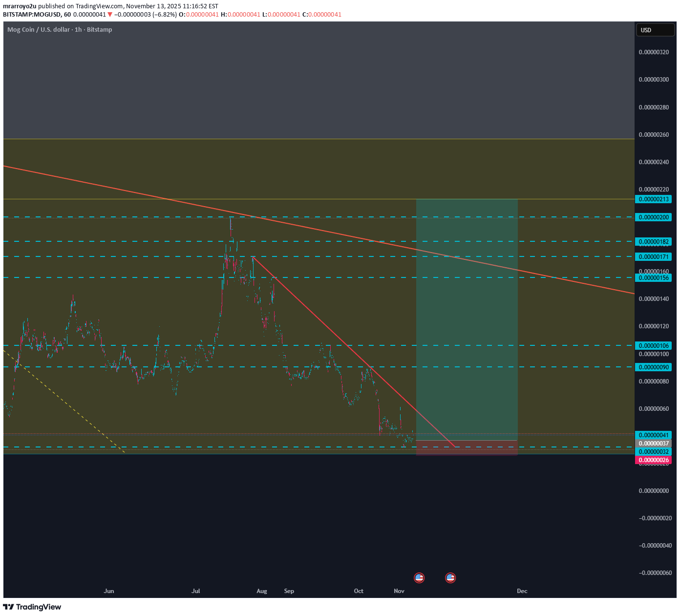This screenshot has height=616, width=680.
Task: Click the 0.00000032 price label
Action: point(654,452)
